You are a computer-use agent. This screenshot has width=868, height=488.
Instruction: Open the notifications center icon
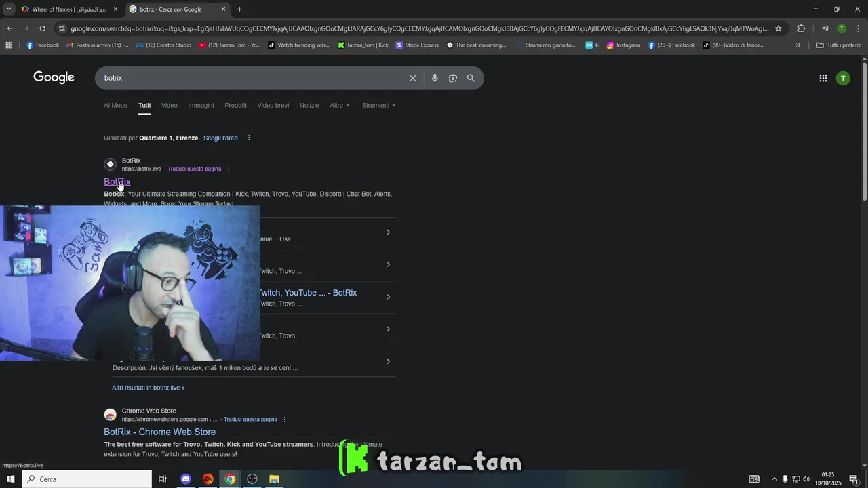853,479
